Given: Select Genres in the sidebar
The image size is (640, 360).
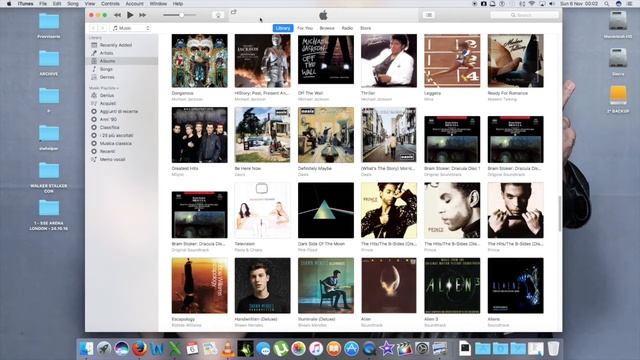Looking at the screenshot, I should point(122,77).
